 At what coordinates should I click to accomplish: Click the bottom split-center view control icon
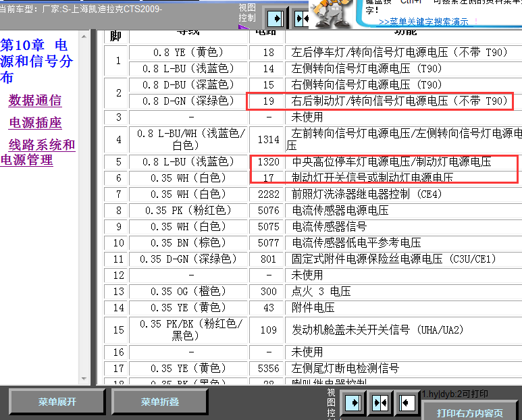(380, 402)
